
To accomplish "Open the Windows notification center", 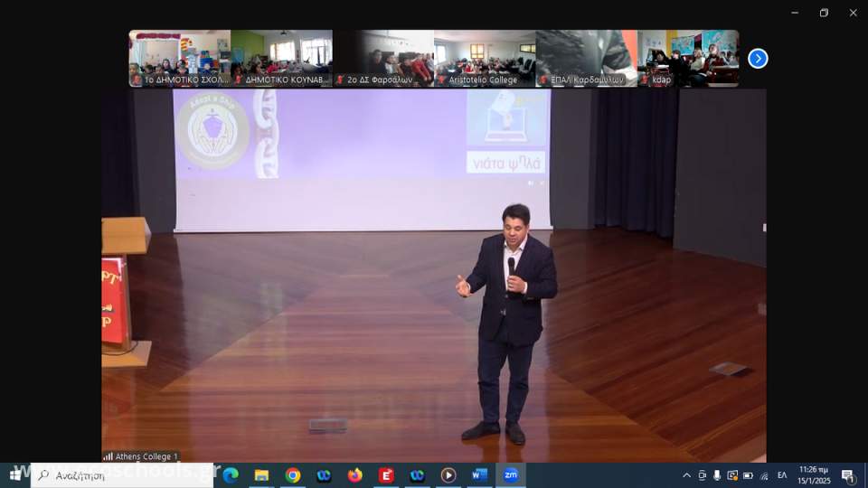I will tap(848, 475).
